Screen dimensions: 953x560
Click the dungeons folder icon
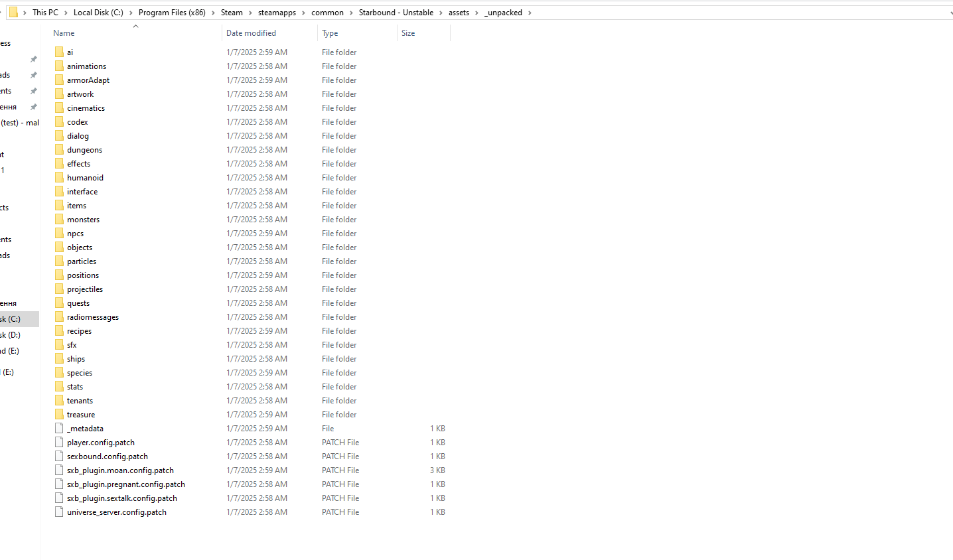[x=59, y=150]
